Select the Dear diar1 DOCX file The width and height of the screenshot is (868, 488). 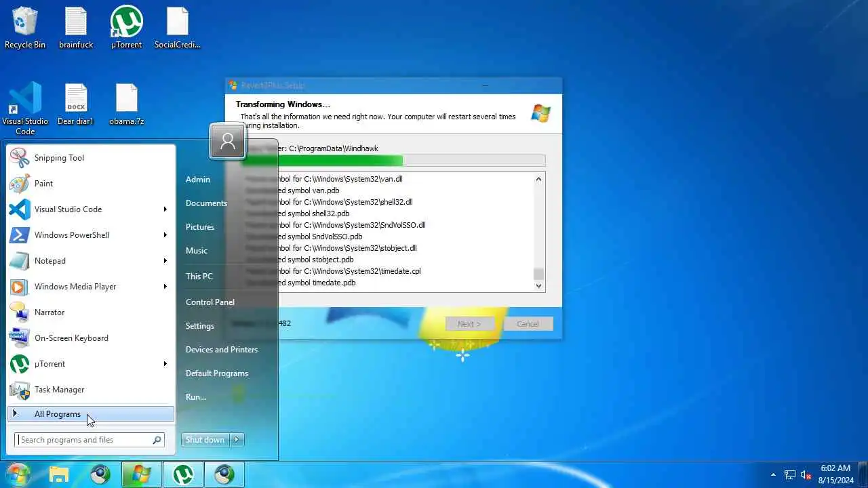pyautogui.click(x=76, y=104)
